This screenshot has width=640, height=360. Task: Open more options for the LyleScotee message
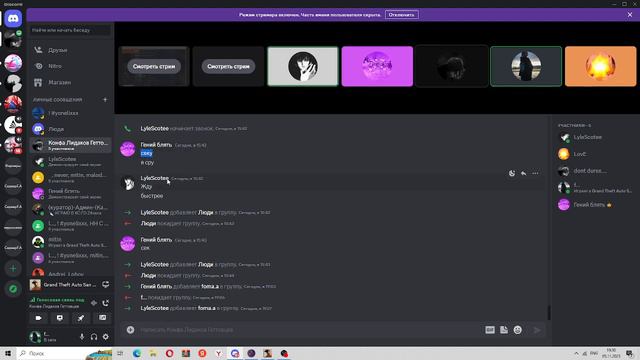tap(535, 173)
